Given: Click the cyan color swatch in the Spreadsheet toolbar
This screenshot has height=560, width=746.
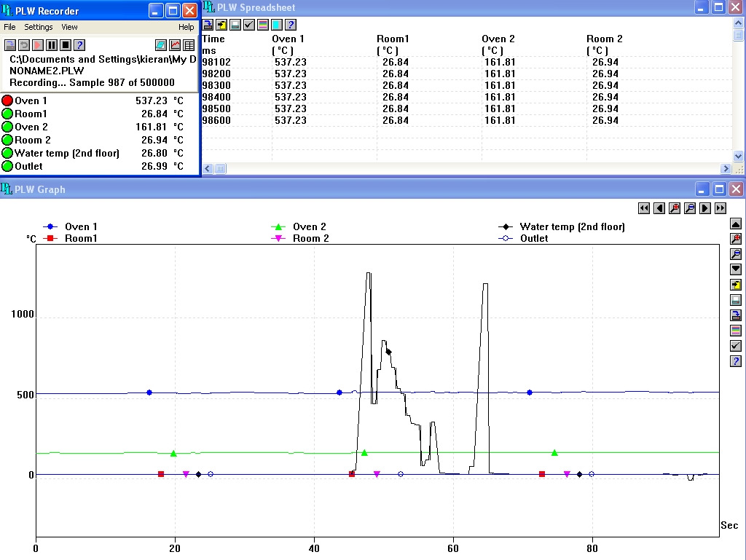Looking at the screenshot, I should click(275, 25).
